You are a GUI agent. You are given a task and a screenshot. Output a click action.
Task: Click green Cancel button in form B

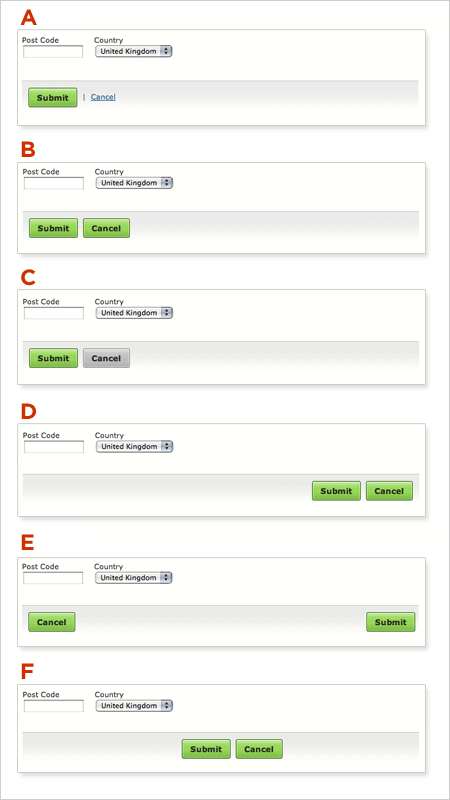click(106, 228)
